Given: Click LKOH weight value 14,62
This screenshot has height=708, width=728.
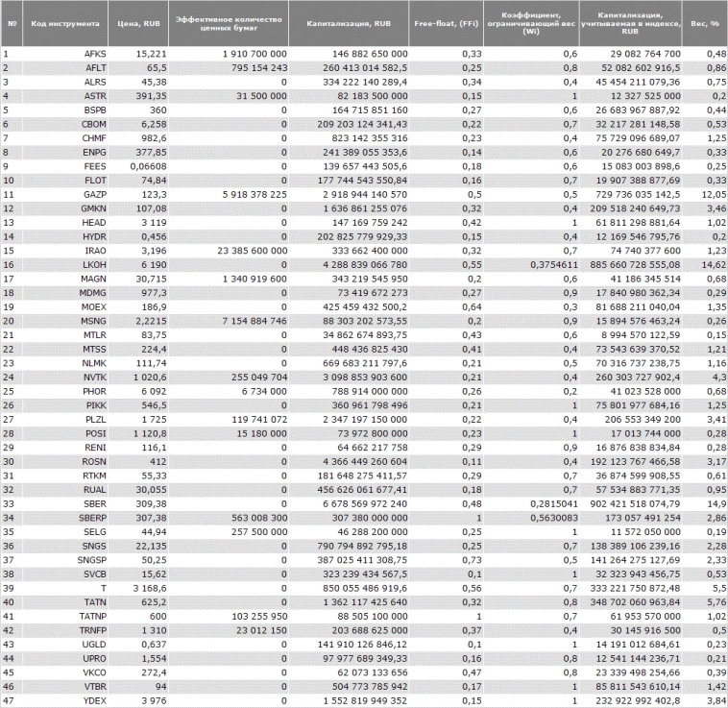Looking at the screenshot, I should 714,264.
